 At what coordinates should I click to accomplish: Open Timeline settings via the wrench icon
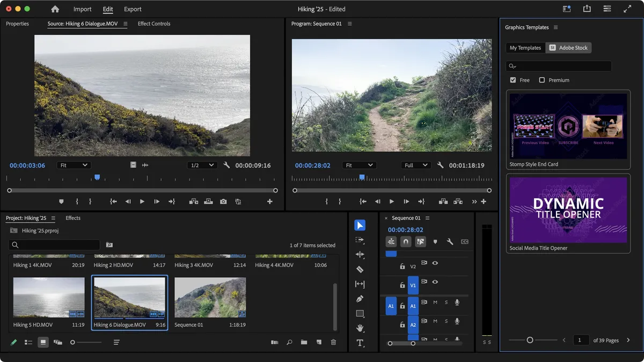450,241
